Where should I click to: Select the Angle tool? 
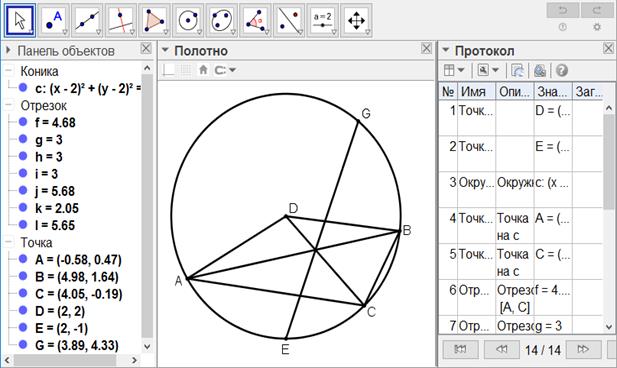255,20
